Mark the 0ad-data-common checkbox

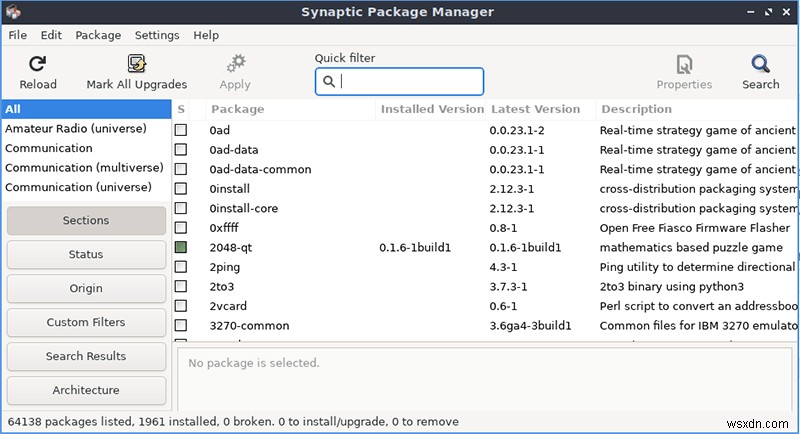pyautogui.click(x=181, y=169)
